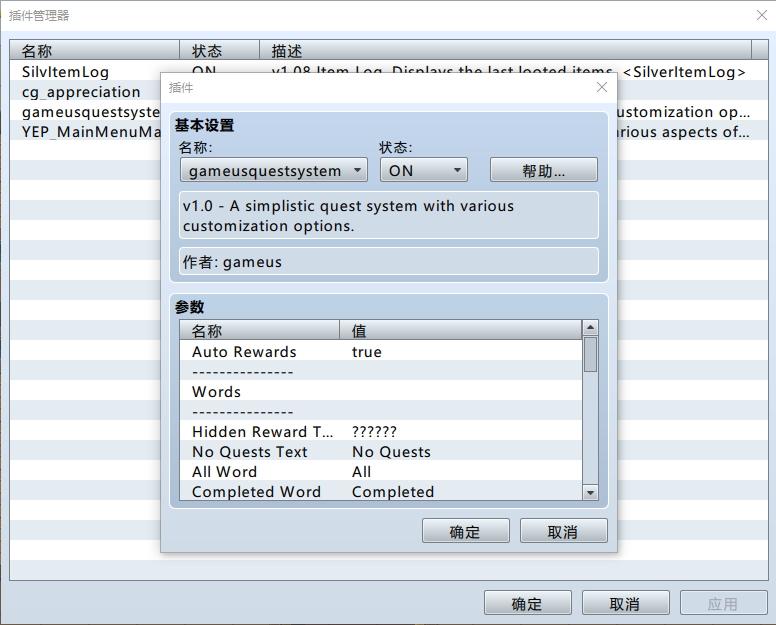Click the 'No Quests' value cell

pyautogui.click(x=391, y=452)
